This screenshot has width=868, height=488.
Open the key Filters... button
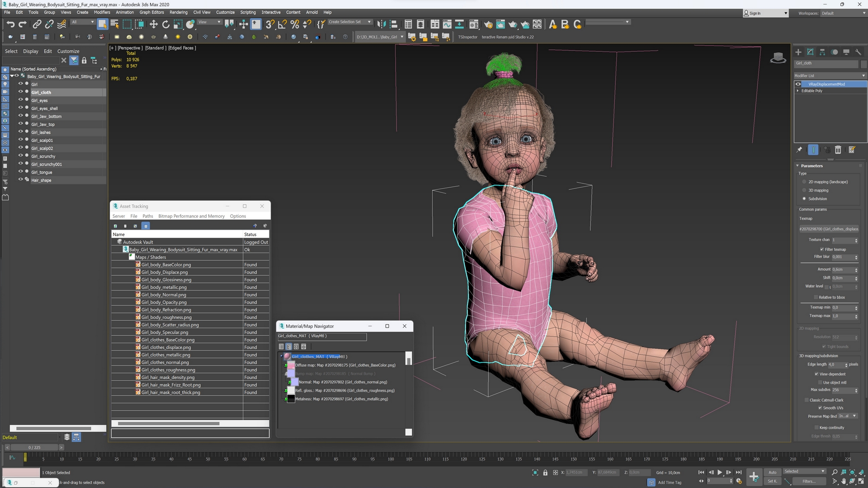click(809, 482)
